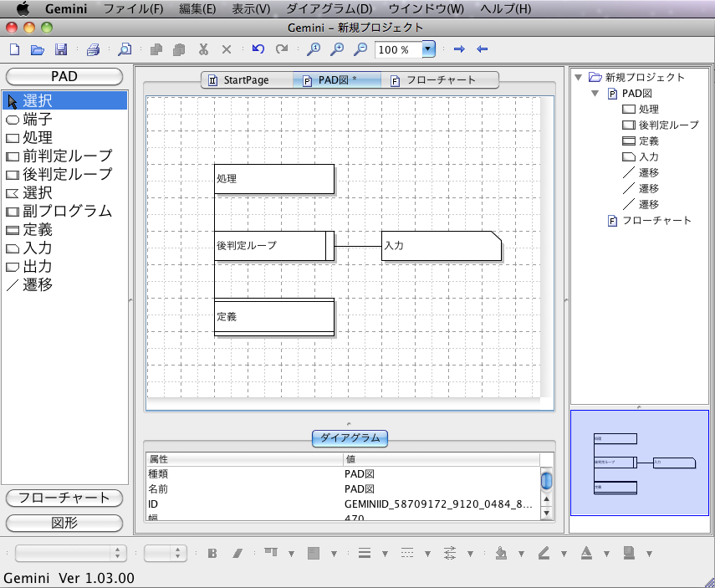Open the fill color dropdown arrow
The image size is (715, 588).
[521, 554]
